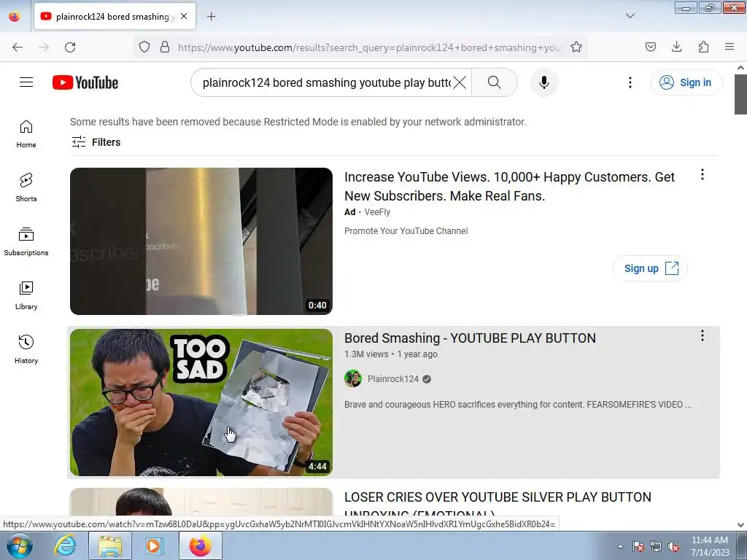Open options menu for Bored Smashing video
747x560 pixels.
703,335
